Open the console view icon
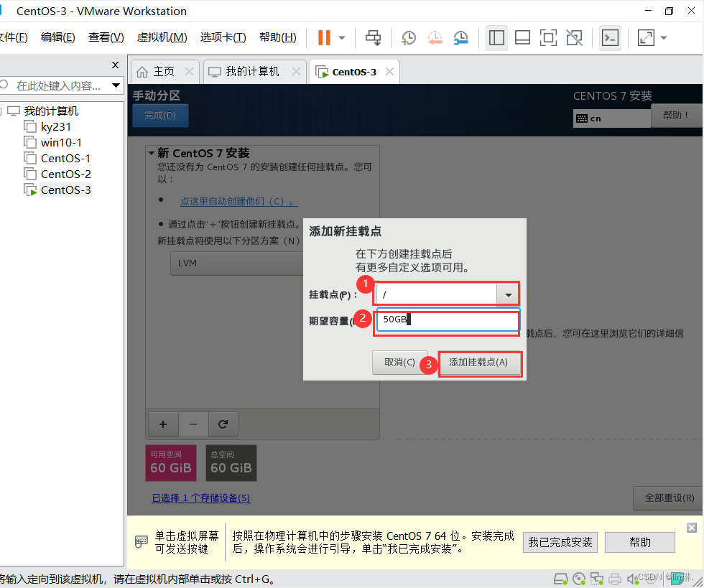The height and width of the screenshot is (588, 704). click(610, 38)
